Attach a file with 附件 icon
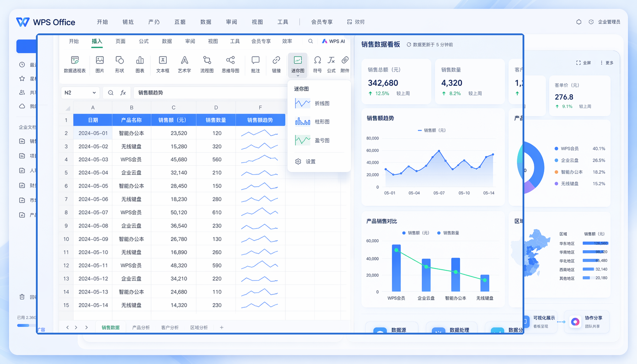 (345, 64)
